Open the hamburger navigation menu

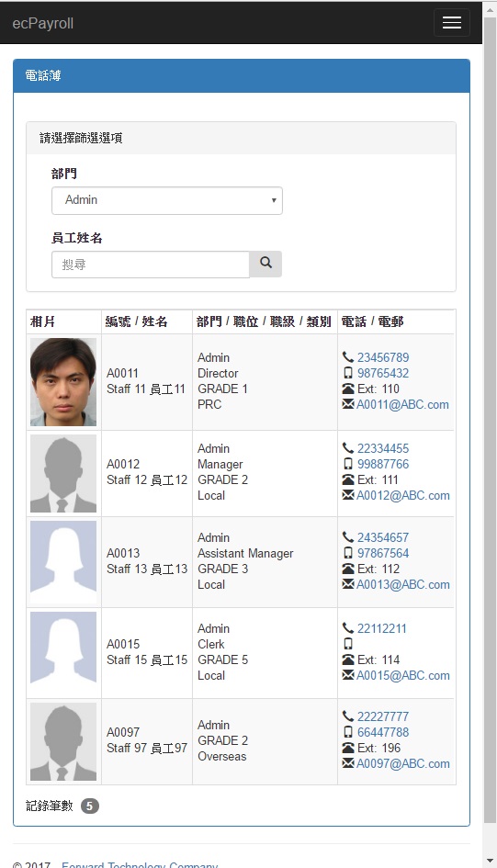tap(452, 23)
